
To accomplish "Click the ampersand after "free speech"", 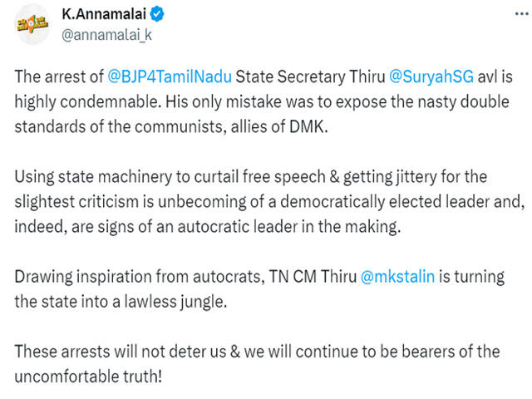I will click(334, 177).
